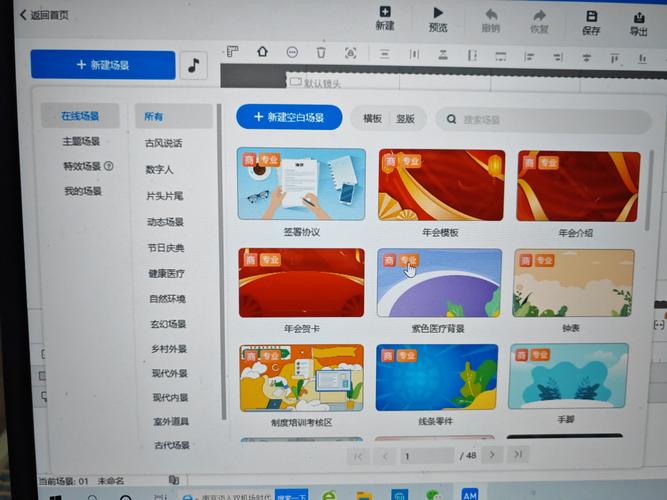Click the trash delete icon in toolbar
The height and width of the screenshot is (500, 667).
(x=321, y=52)
